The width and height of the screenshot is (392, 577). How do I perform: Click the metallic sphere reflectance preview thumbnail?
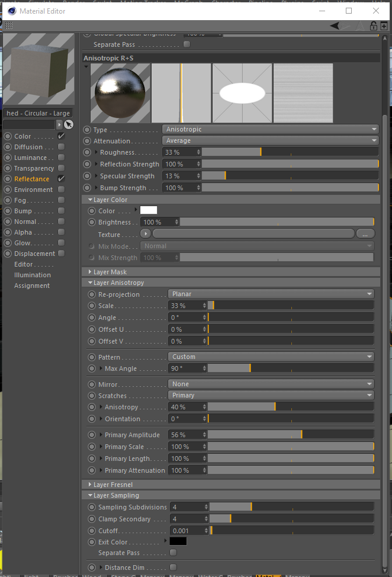click(120, 93)
